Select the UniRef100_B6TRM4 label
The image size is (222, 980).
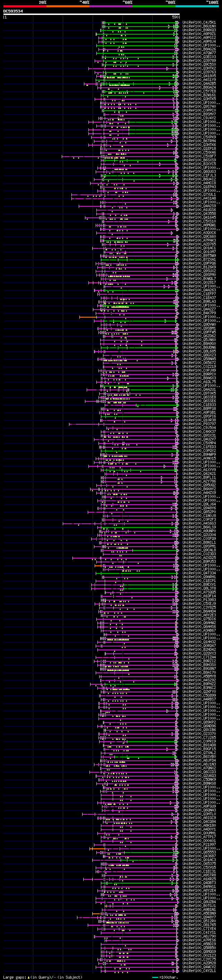(199, 141)
